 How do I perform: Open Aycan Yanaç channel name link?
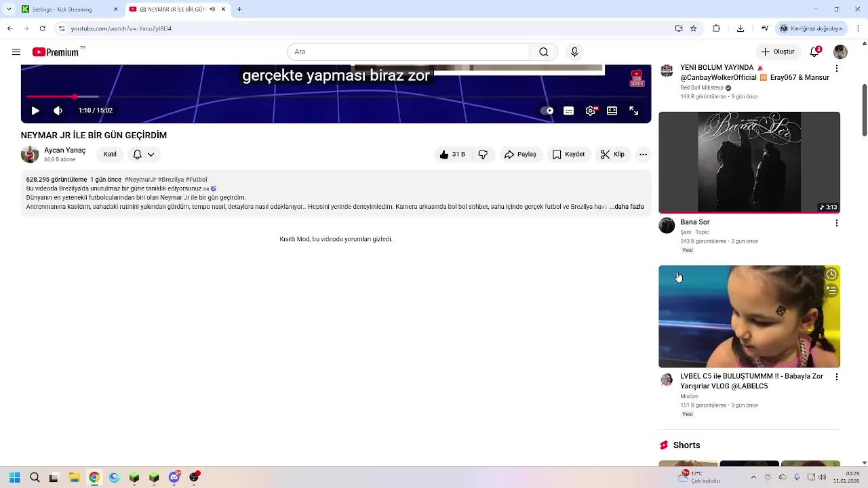[64, 150]
